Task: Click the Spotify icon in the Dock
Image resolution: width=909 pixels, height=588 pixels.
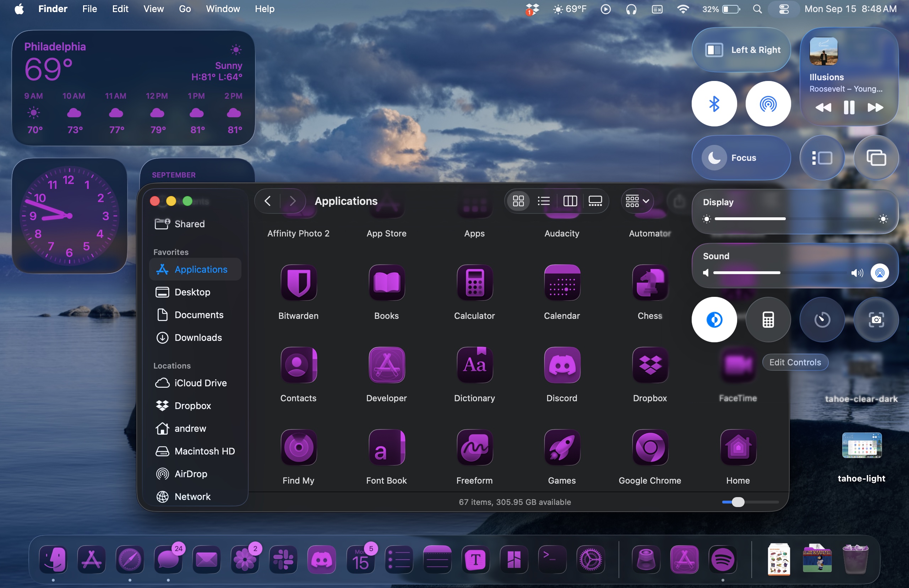Action: coord(723,560)
